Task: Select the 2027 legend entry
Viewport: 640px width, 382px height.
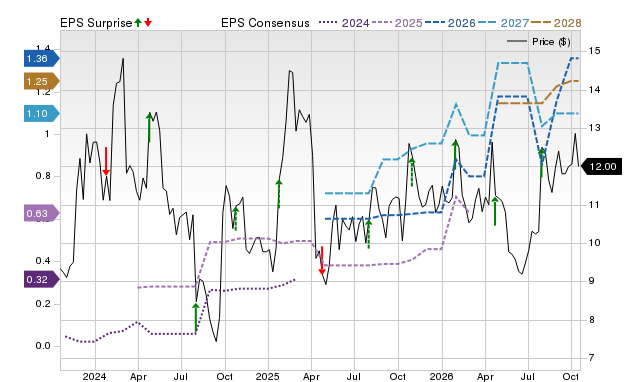Action: click(503, 23)
